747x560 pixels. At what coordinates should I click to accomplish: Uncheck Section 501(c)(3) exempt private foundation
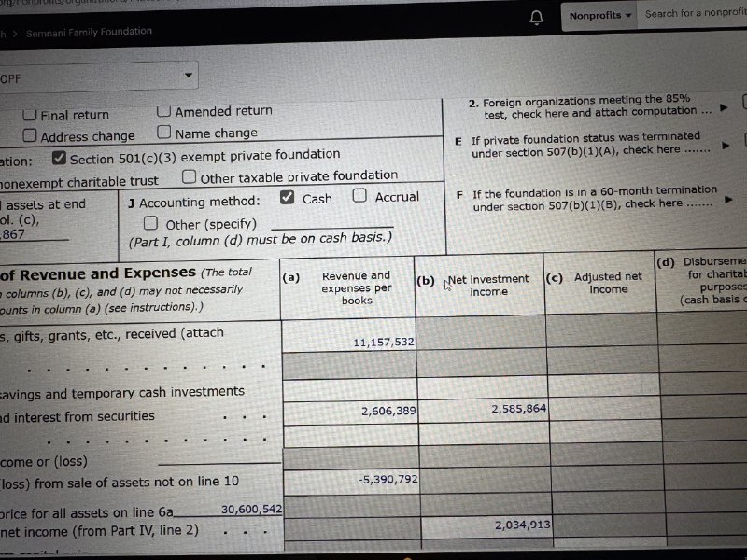click(59, 158)
